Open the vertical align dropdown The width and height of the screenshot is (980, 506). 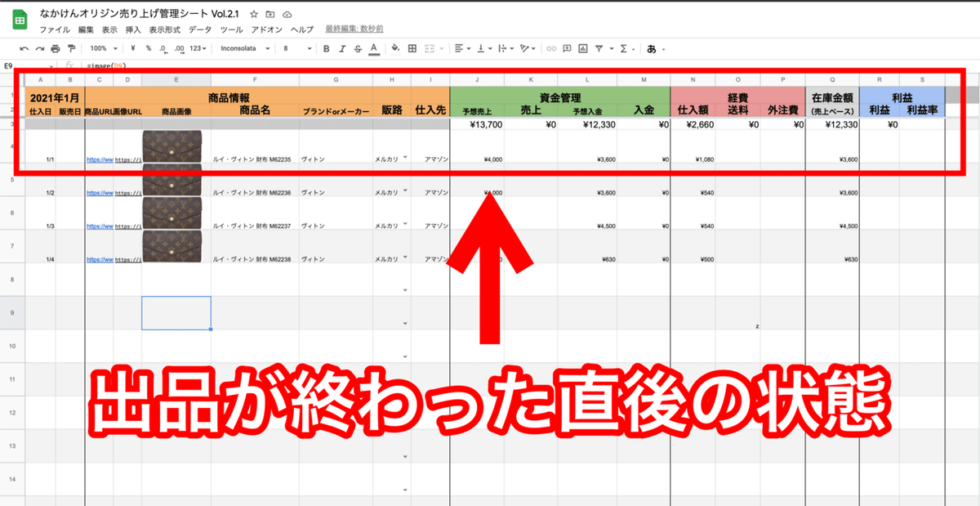coord(483,49)
